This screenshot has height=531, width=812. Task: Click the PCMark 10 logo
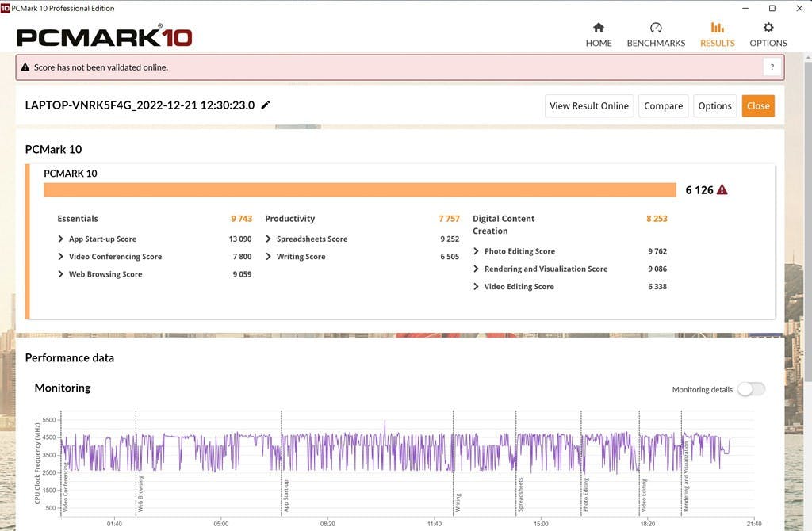coord(104,37)
